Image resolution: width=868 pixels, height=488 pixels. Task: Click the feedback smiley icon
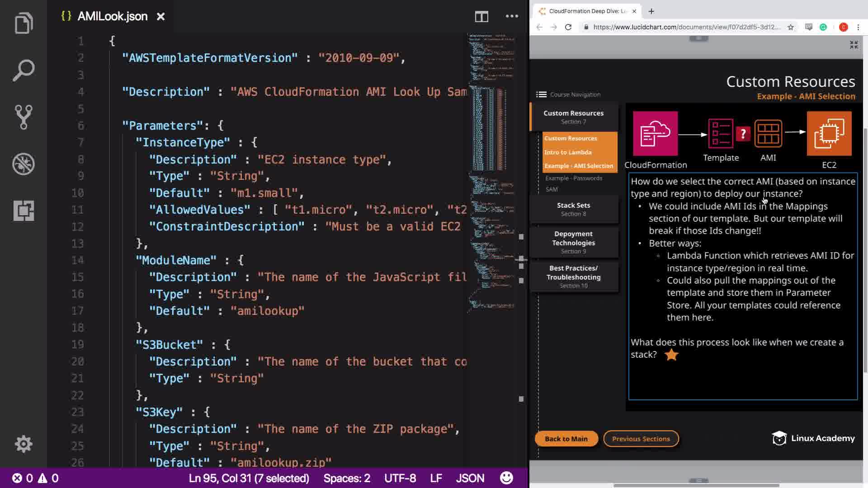[506, 478]
